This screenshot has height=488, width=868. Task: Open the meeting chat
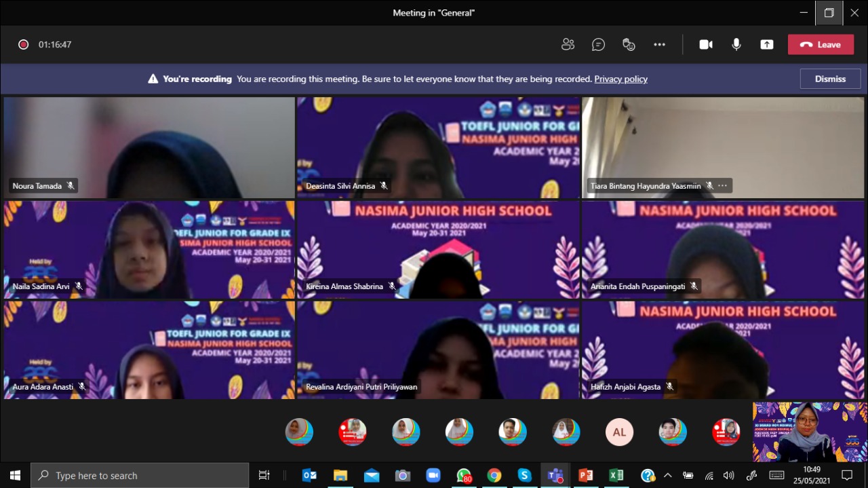(x=598, y=45)
